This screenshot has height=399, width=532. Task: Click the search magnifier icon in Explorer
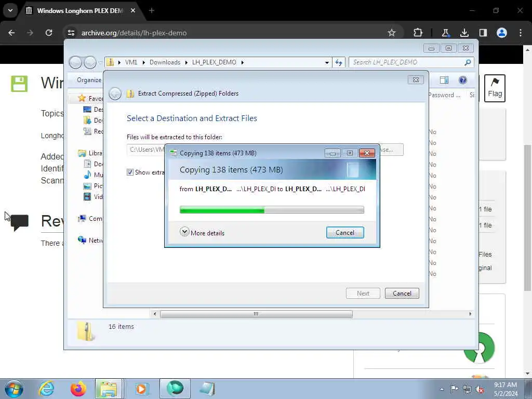[x=468, y=62]
